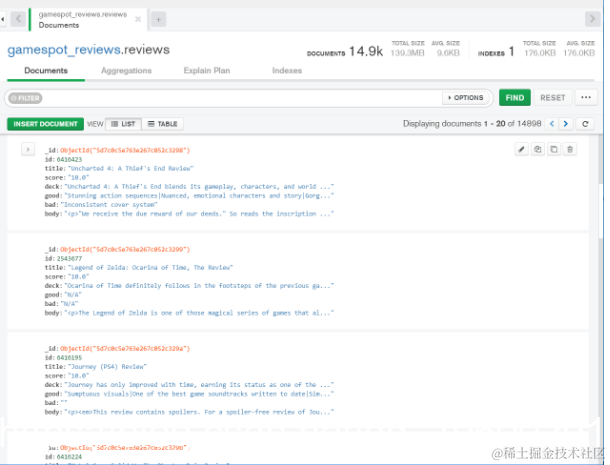Click Insert Document button
Image resolution: width=610 pixels, height=465 pixels.
tap(46, 124)
